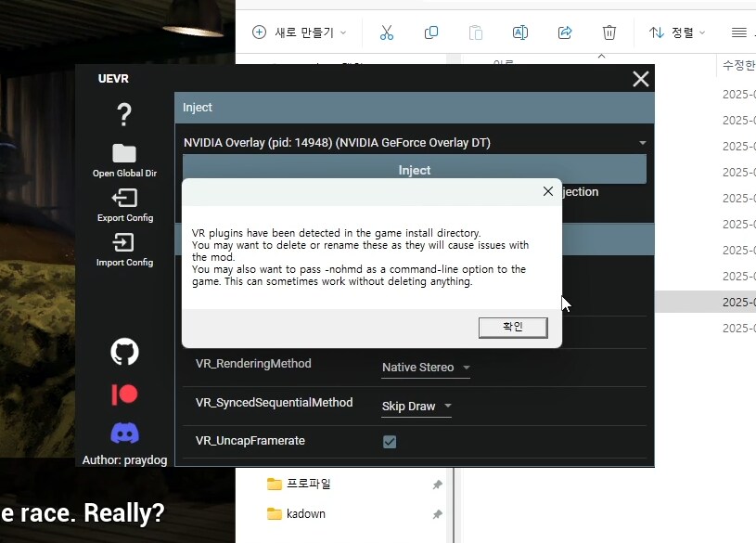This screenshot has width=756, height=543.
Task: Unpin the 프로파일 folder
Action: tap(436, 484)
